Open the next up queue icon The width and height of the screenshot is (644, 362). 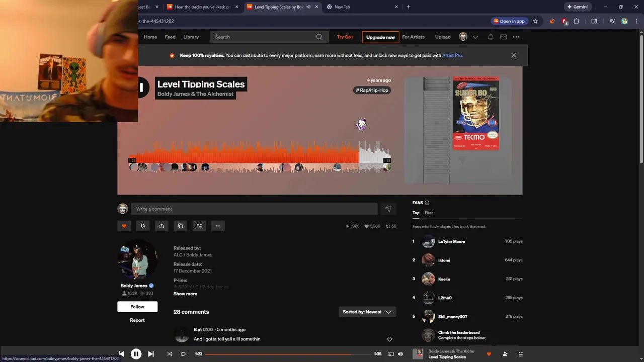pos(521,354)
